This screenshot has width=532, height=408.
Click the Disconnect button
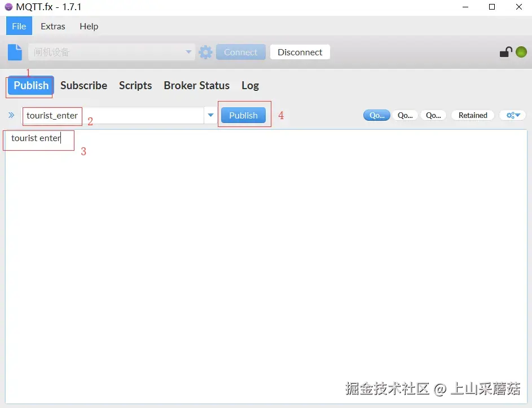pos(300,52)
